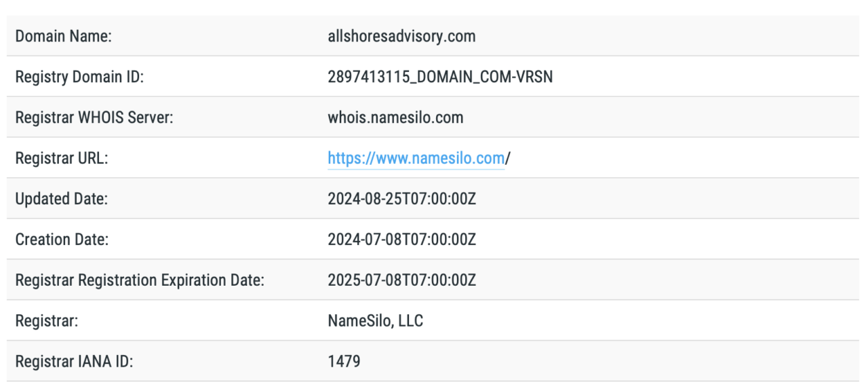
Task: Click the Creation Date value 2024-07-08T07:00:00Z
Action: [x=401, y=240]
